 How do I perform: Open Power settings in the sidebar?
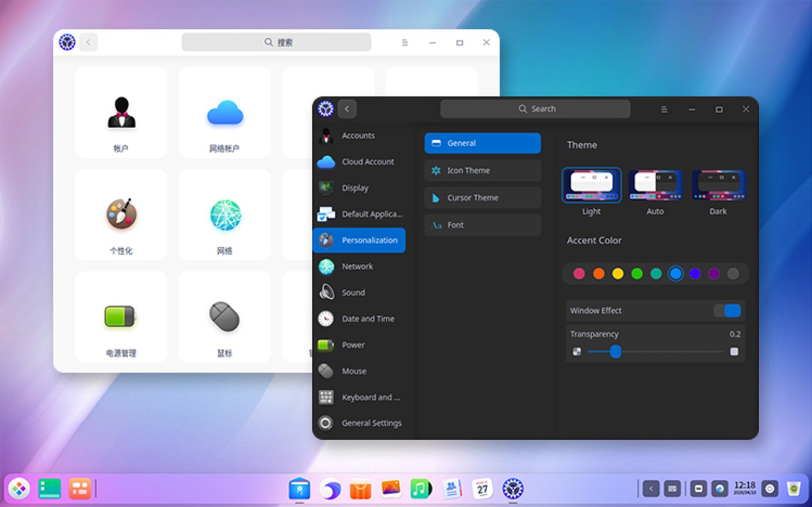tap(354, 345)
